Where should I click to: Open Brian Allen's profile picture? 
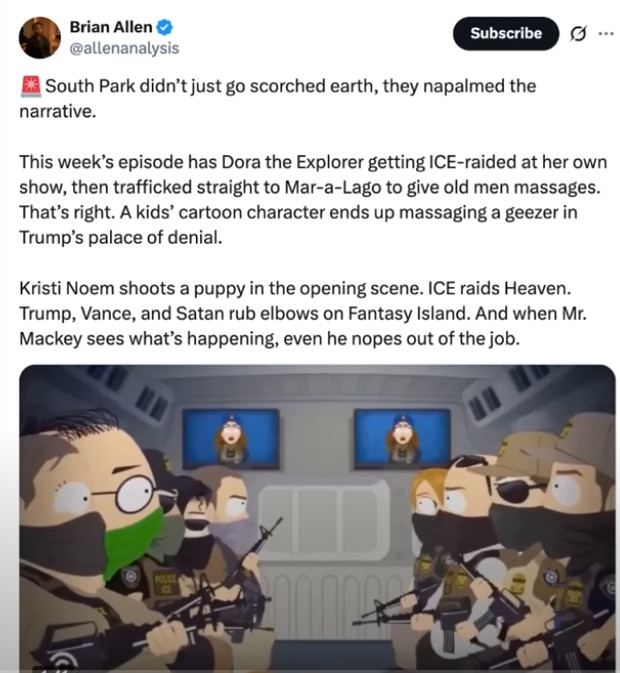(39, 37)
